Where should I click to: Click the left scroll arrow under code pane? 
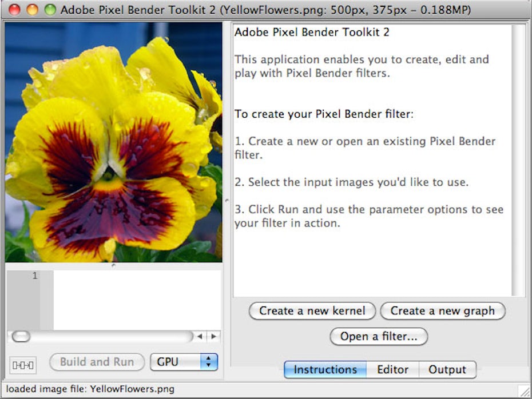tap(200, 337)
